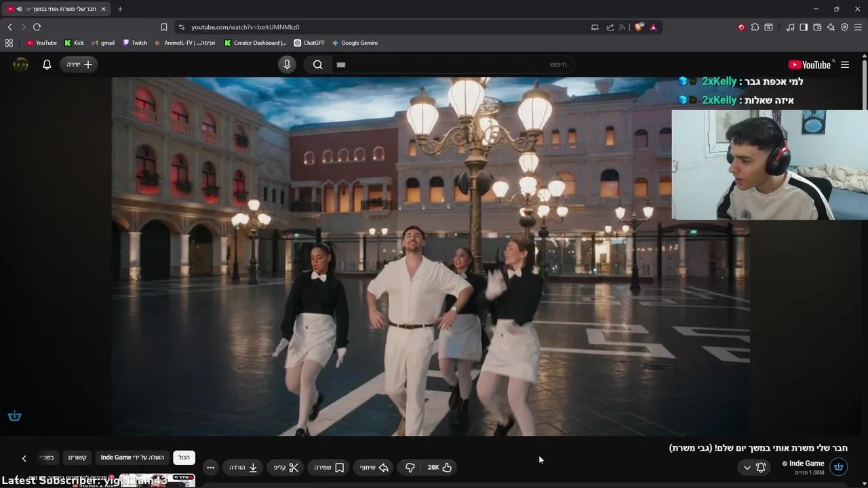Open Brave VPN shield icon
The image size is (868, 488).
click(844, 27)
